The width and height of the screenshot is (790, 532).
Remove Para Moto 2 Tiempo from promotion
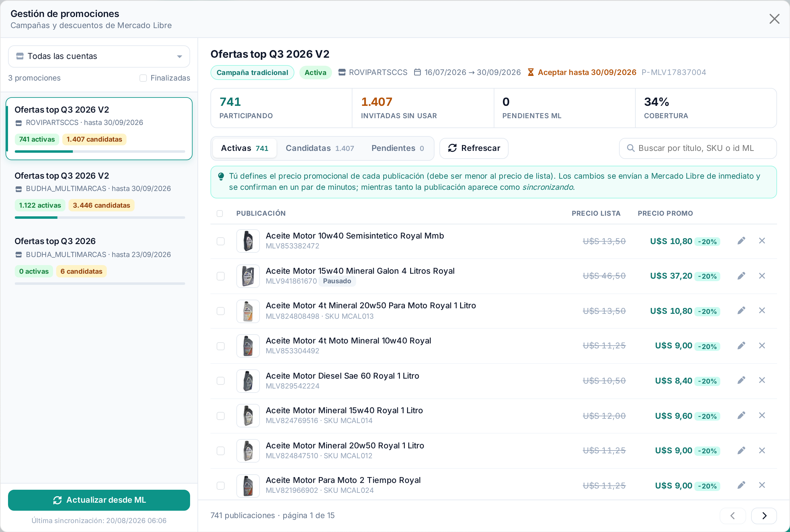pos(762,485)
